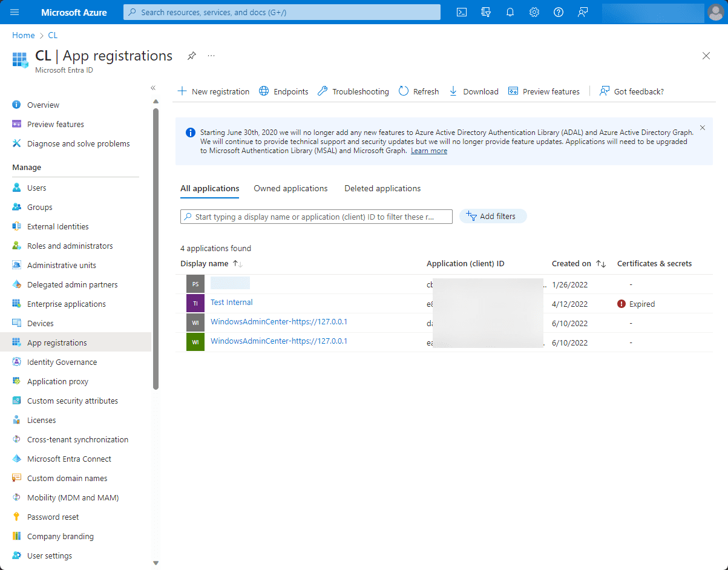728x570 pixels.
Task: Close the App registrations blade
Action: click(x=706, y=56)
